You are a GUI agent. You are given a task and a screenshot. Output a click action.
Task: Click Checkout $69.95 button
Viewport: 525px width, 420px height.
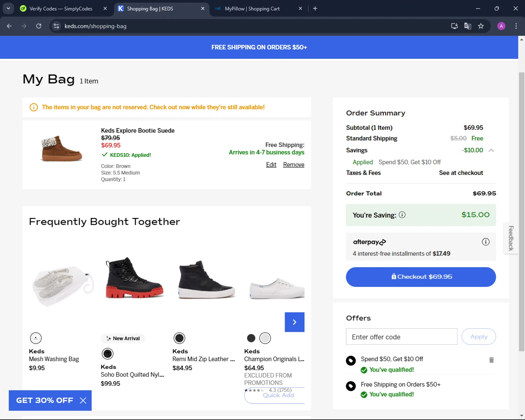pos(421,277)
